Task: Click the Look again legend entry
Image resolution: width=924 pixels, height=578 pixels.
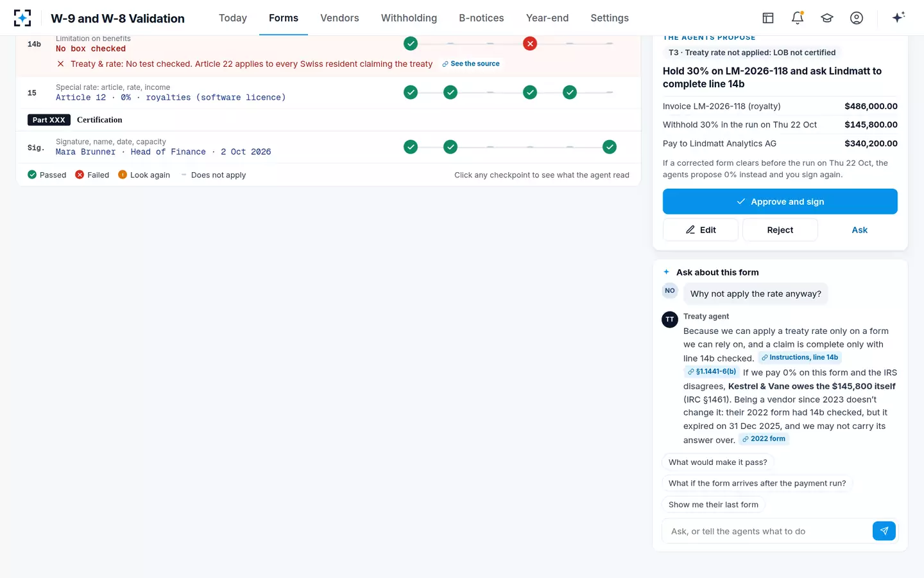Action: coord(144,175)
